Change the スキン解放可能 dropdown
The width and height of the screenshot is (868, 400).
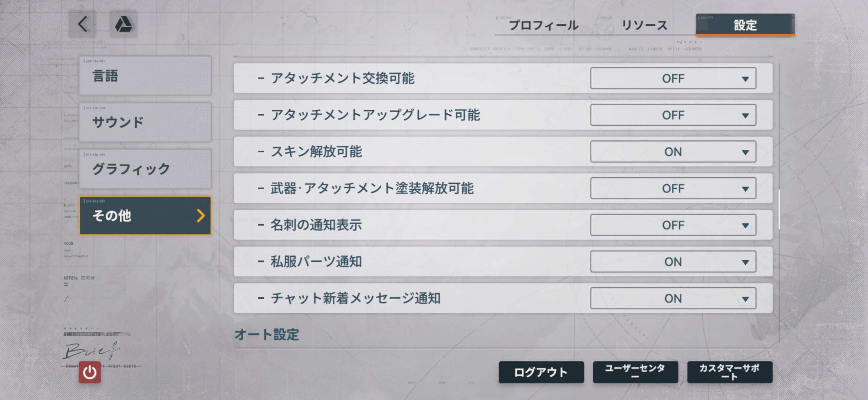click(673, 152)
